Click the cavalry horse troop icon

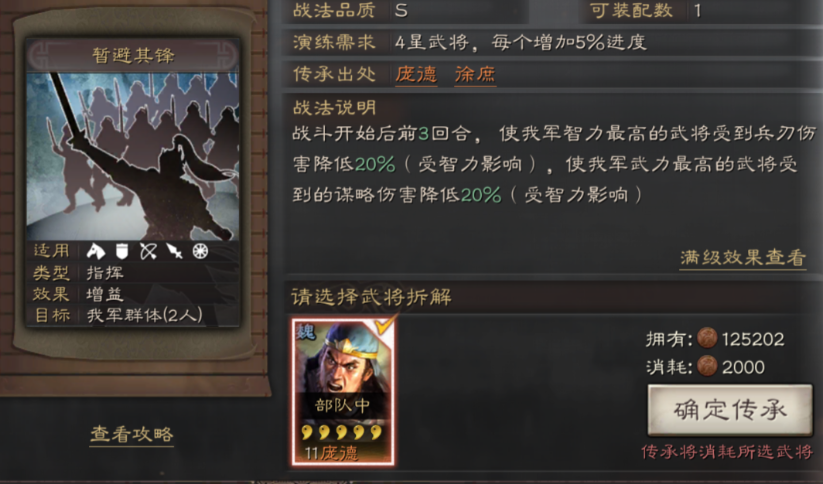(96, 251)
